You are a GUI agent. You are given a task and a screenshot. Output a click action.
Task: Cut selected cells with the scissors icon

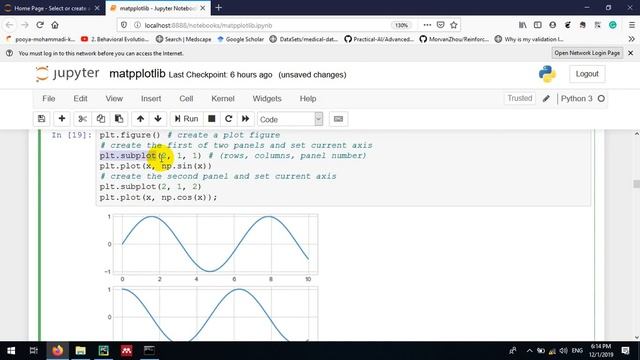82,119
